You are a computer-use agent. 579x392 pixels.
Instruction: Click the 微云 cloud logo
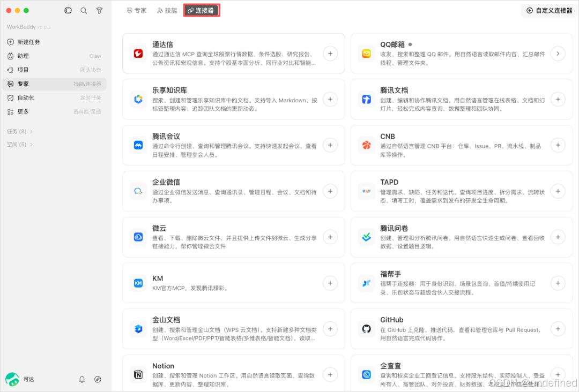[x=138, y=237]
